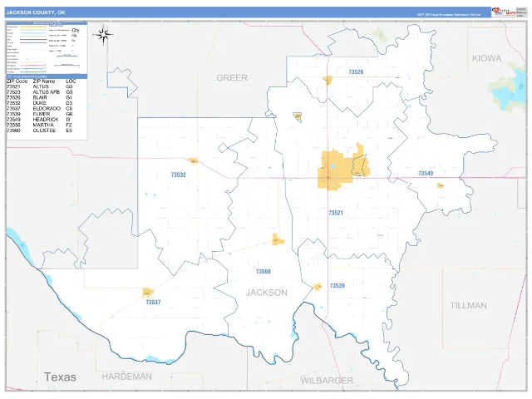The height and width of the screenshot is (399, 532).
Task: Click the LOC column header
Action: 71,81
